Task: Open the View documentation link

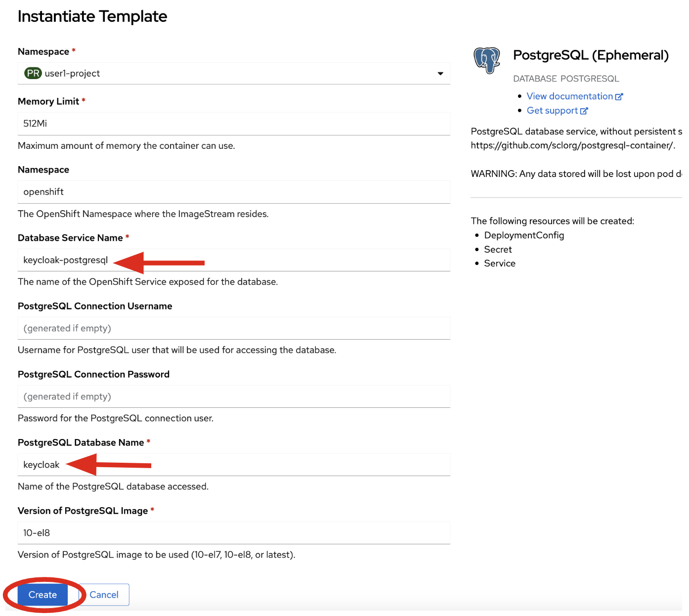Action: 569,96
